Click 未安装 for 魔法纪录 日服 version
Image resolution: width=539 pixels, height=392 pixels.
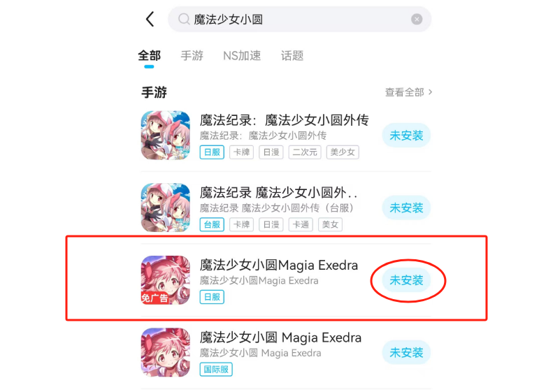pyautogui.click(x=406, y=136)
